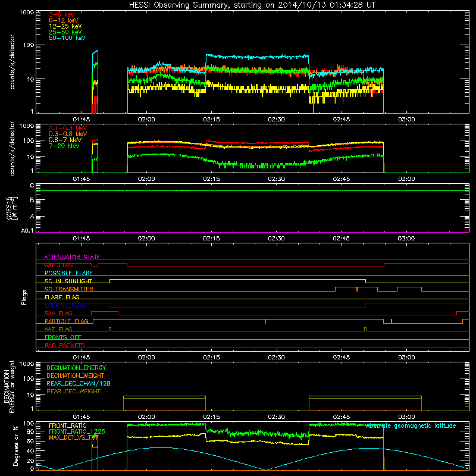Image resolution: width=476 pixels, height=476 pixels.
Task: Click the GAP_FLAG label
Action: 58,265
